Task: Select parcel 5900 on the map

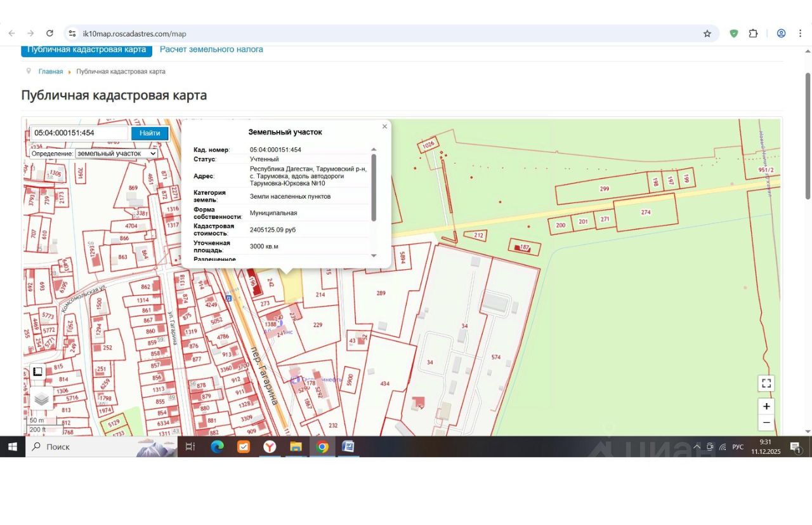Action: click(x=349, y=380)
